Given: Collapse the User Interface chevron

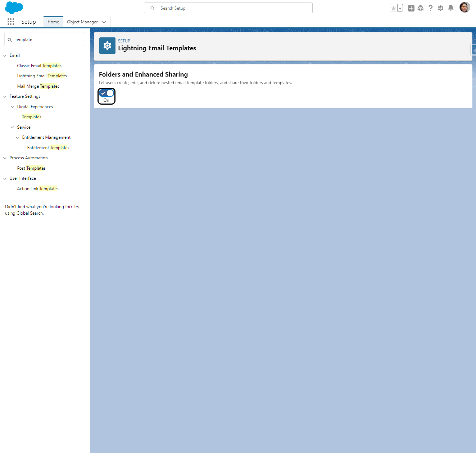Looking at the screenshot, I should pos(5,179).
